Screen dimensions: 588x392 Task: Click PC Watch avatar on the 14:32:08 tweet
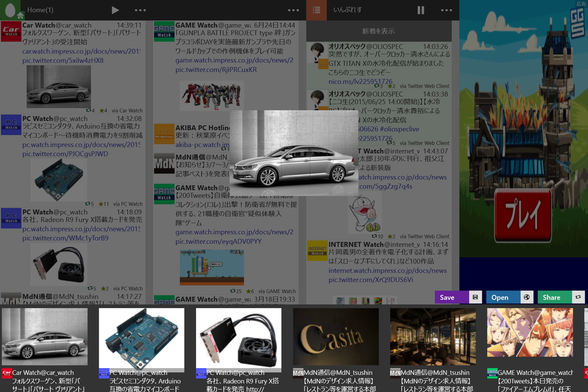click(x=11, y=125)
